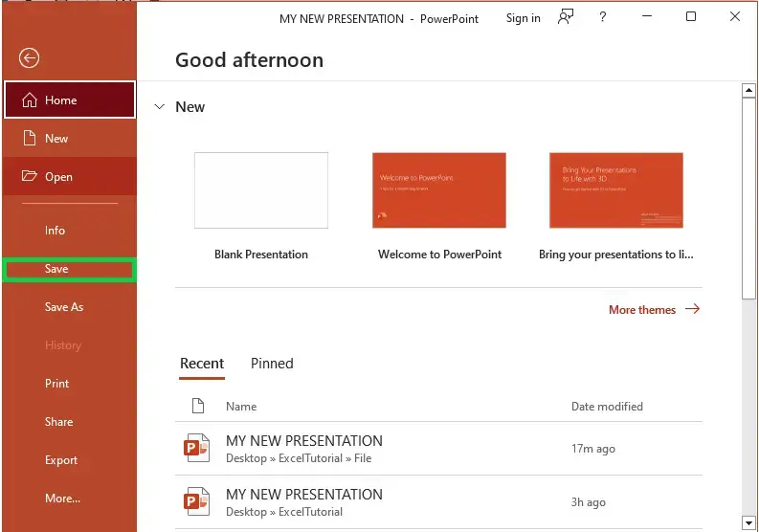The image size is (759, 532).
Task: Switch to the Recent tab
Action: (x=202, y=364)
